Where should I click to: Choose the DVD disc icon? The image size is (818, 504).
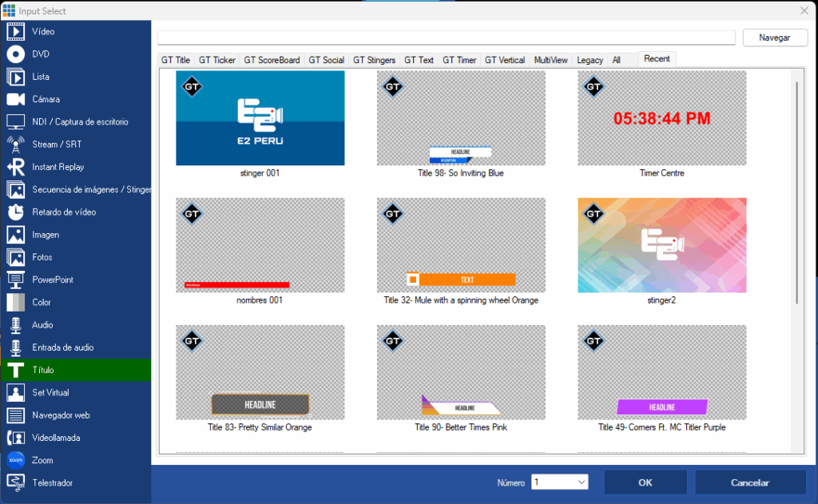pyautogui.click(x=16, y=54)
